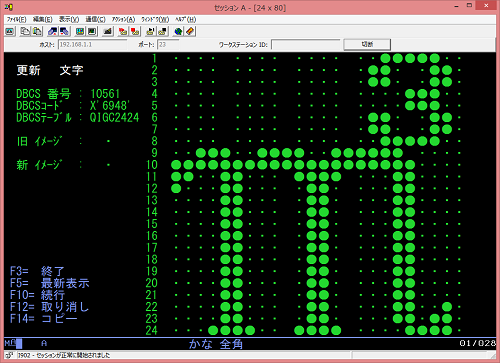
Task: Click the Receive file from host icon
Action: click(x=64, y=32)
